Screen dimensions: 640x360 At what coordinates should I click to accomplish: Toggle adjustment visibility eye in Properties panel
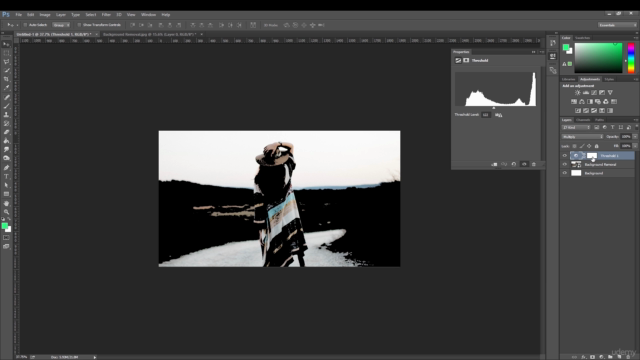pyautogui.click(x=524, y=164)
